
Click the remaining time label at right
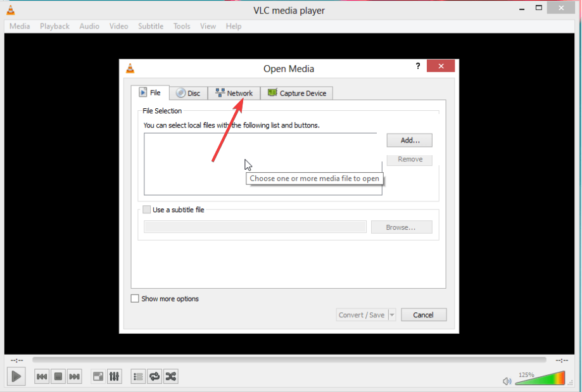point(562,360)
